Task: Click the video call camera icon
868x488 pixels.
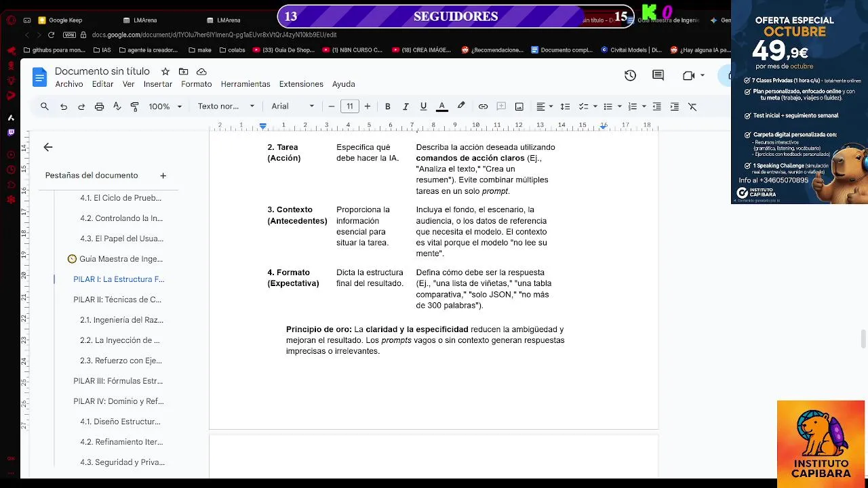Action: (x=688, y=76)
